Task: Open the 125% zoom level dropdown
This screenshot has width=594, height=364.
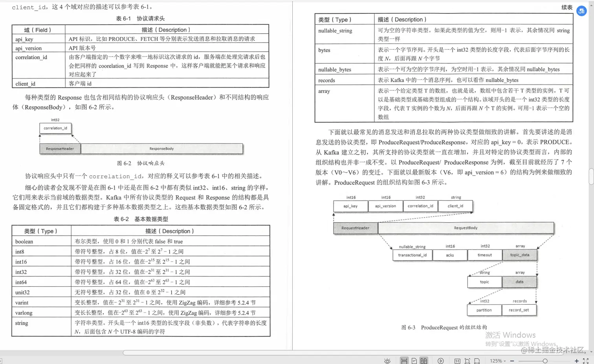Action: pos(499,361)
